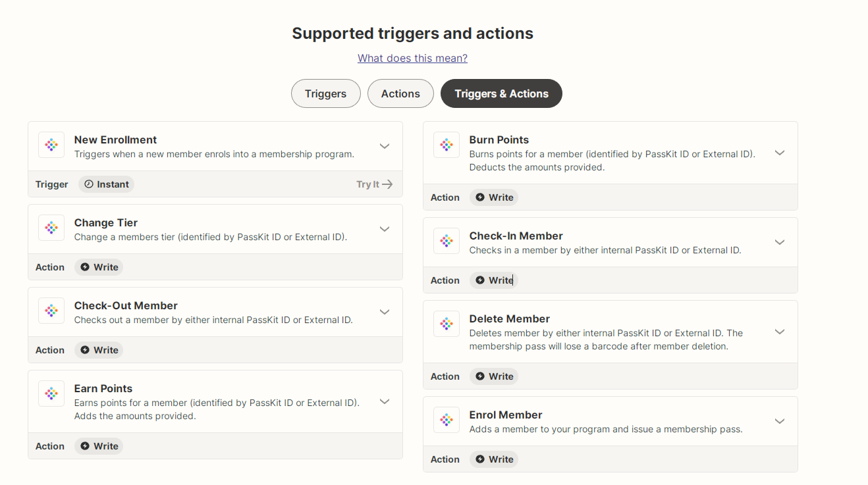The height and width of the screenshot is (485, 868).
Task: Click the PassKit icon beside Delete Member
Action: point(447,324)
